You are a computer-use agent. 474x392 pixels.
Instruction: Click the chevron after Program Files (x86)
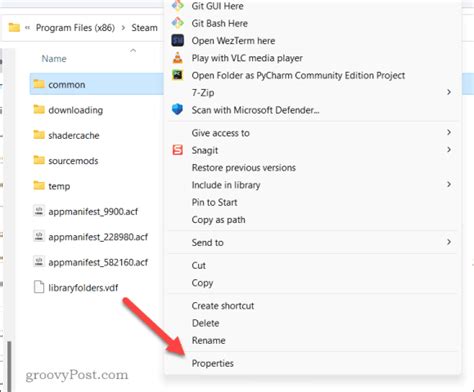click(x=123, y=28)
